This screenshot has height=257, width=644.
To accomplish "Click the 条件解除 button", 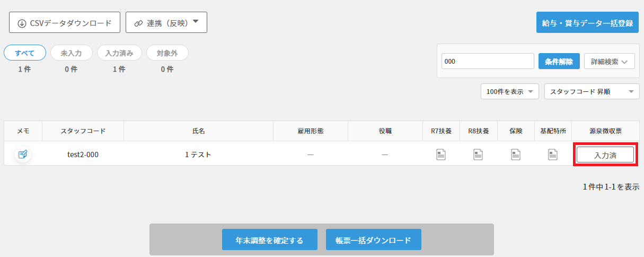I will coord(559,61).
